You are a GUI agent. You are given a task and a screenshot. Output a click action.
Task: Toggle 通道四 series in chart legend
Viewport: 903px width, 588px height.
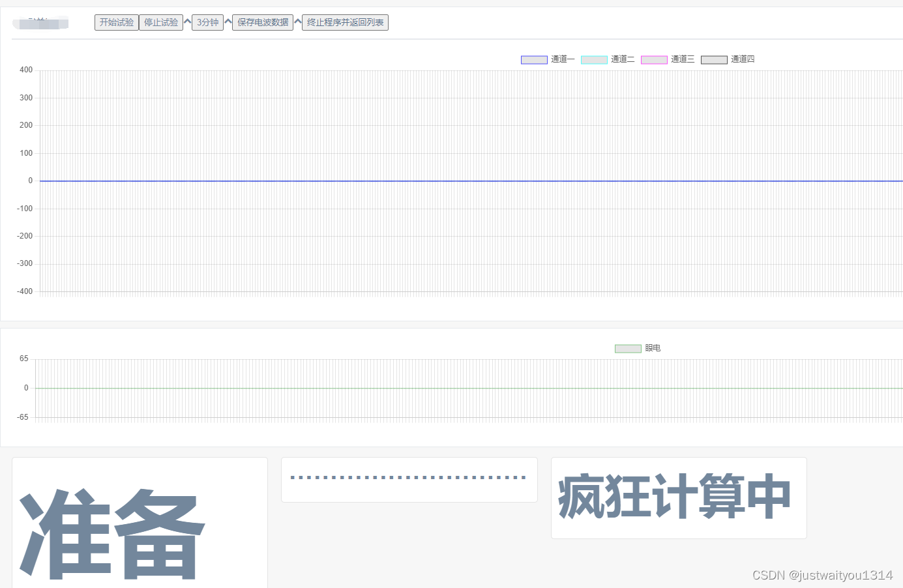(x=728, y=59)
